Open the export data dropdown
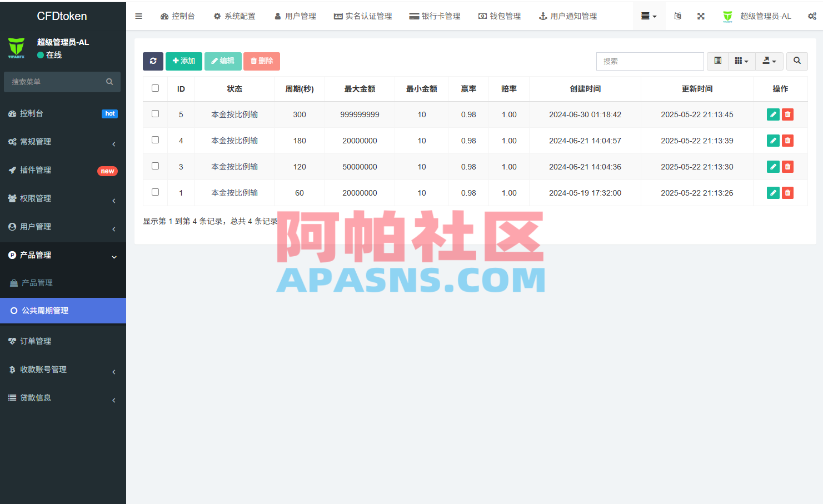The height and width of the screenshot is (504, 823). coord(769,61)
